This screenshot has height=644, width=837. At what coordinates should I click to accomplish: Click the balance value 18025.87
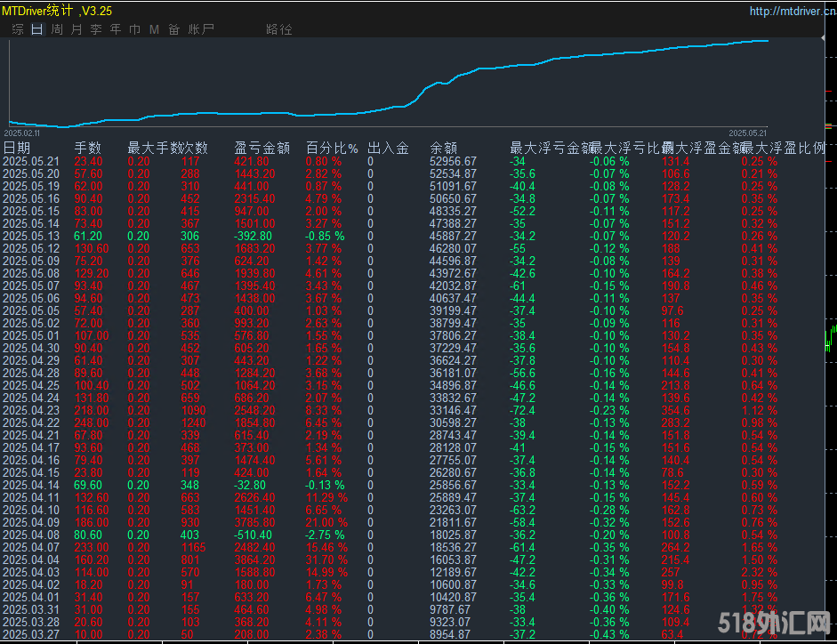coord(454,535)
